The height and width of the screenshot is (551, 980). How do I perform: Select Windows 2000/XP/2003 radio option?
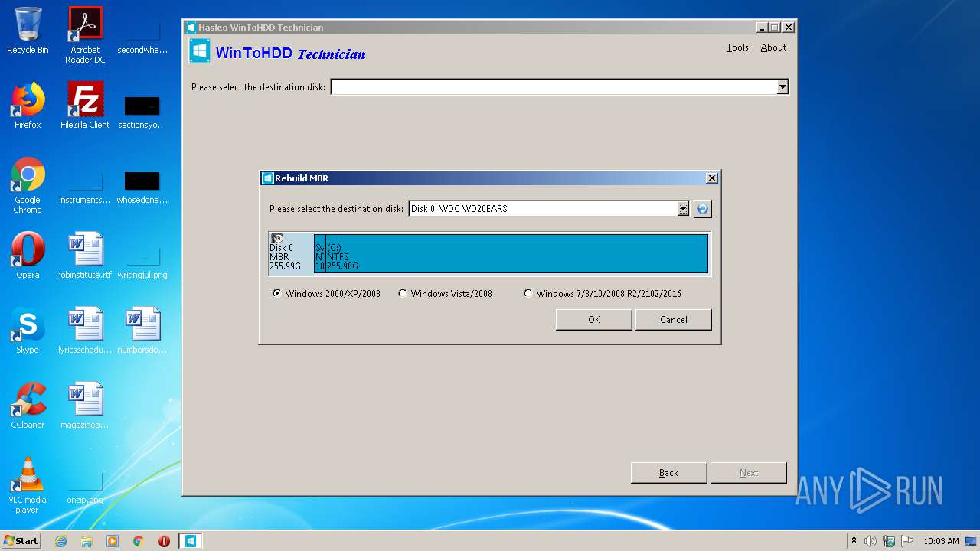pyautogui.click(x=327, y=293)
